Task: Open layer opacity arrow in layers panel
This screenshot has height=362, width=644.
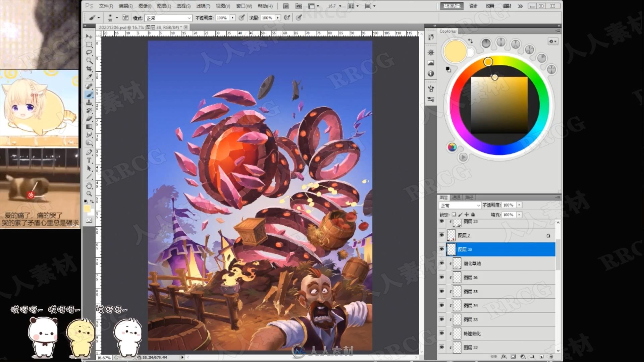Action: pyautogui.click(x=519, y=205)
